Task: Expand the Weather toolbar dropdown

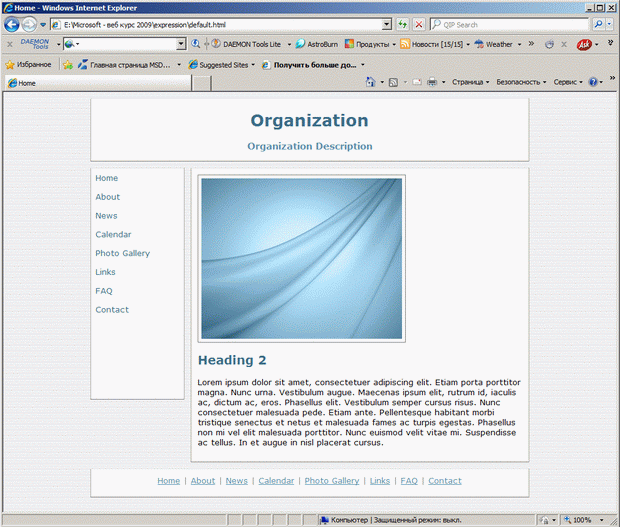Action: coord(520,44)
